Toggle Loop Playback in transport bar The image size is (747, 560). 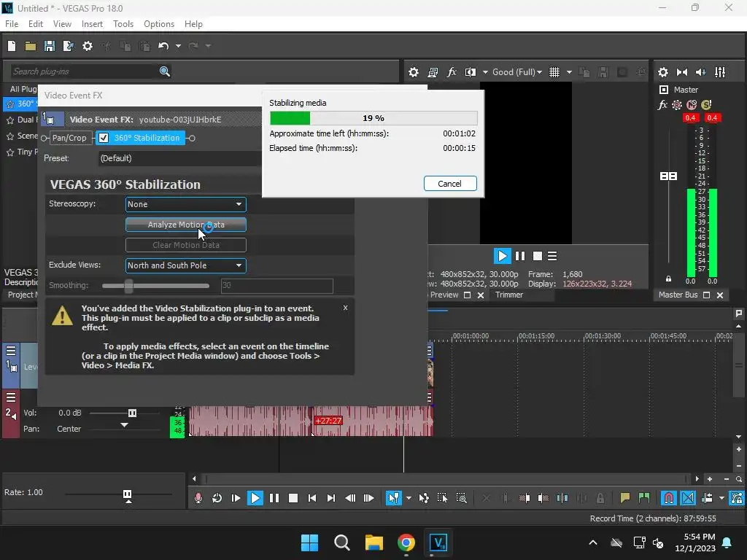(217, 498)
